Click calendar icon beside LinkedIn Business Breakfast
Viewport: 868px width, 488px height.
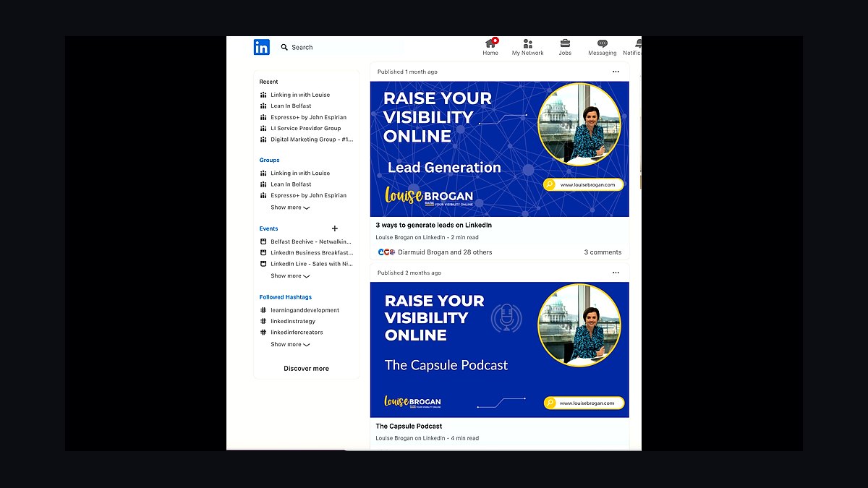pyautogui.click(x=263, y=253)
